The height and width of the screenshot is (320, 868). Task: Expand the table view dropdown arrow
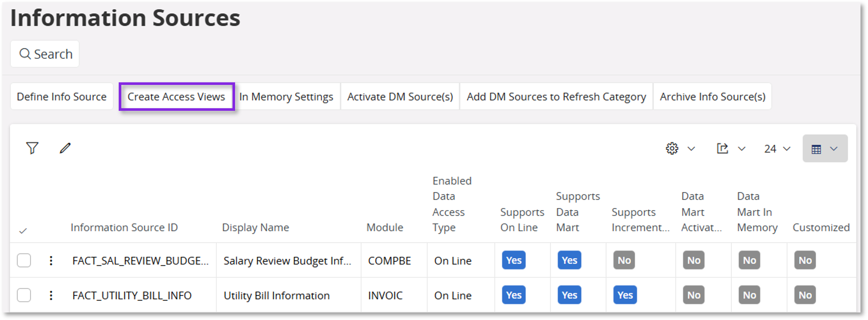[833, 149]
